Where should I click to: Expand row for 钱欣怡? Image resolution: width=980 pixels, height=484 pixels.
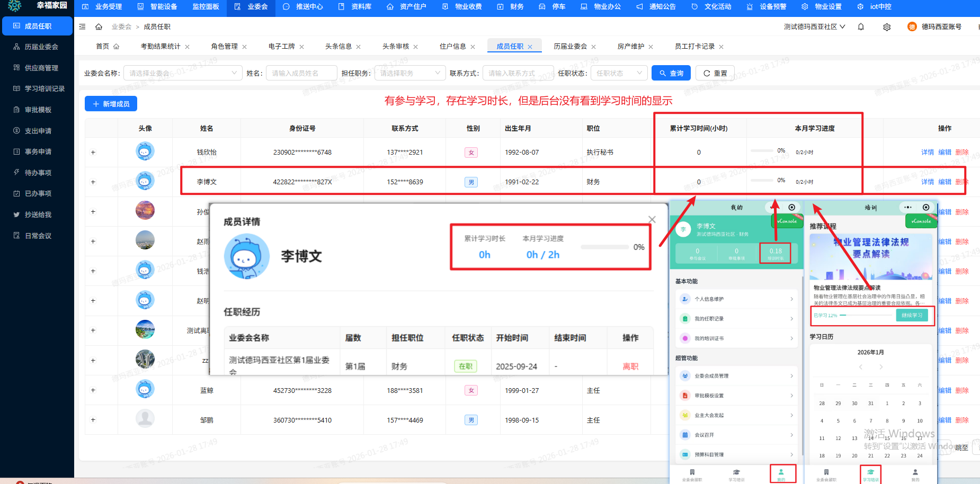click(93, 153)
